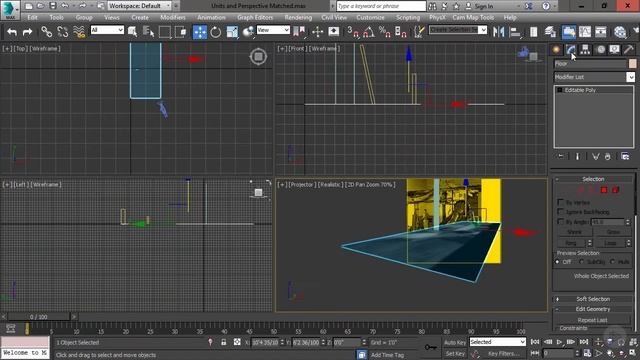Click the Shrink selection button

(x=574, y=232)
